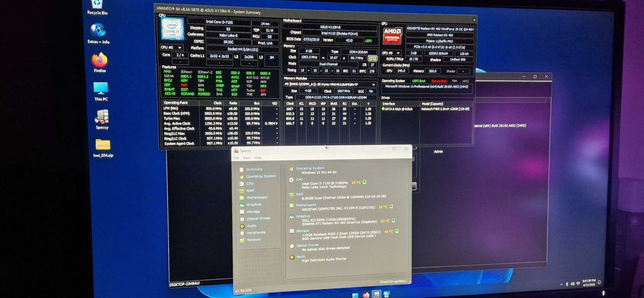
Task: Open the Help menu in Speccy
Action: pos(258,158)
